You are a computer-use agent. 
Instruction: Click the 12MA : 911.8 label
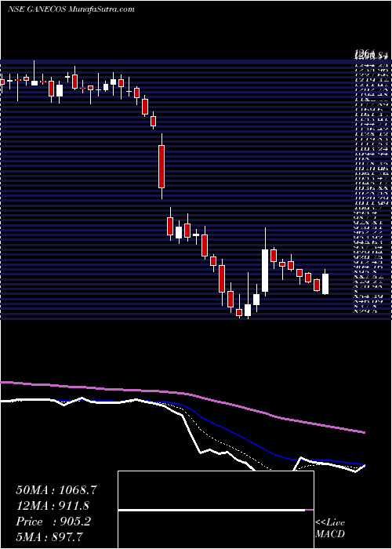pyautogui.click(x=53, y=506)
